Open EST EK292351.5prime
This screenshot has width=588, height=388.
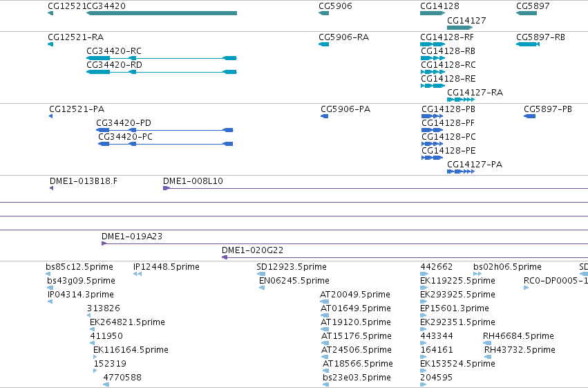click(x=458, y=322)
